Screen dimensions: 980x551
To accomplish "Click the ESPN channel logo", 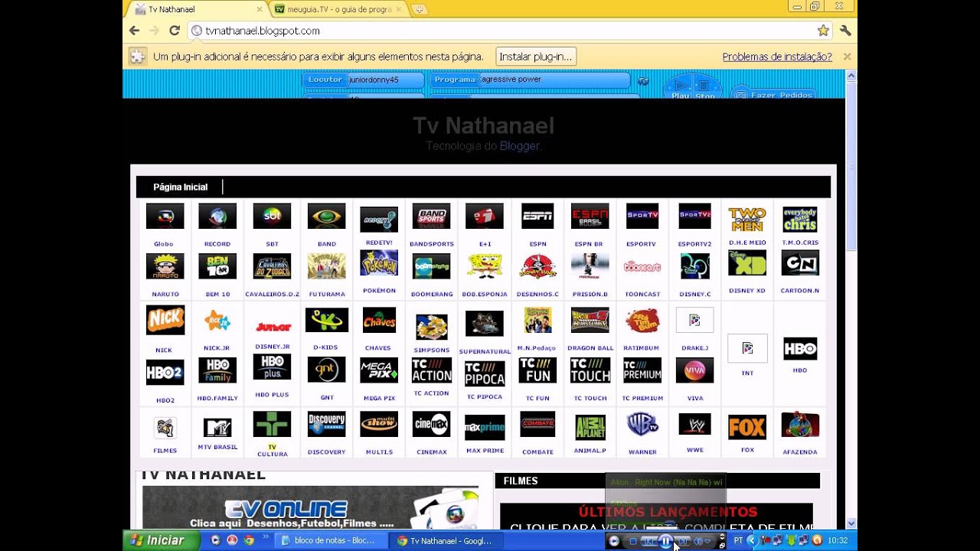I will (537, 217).
